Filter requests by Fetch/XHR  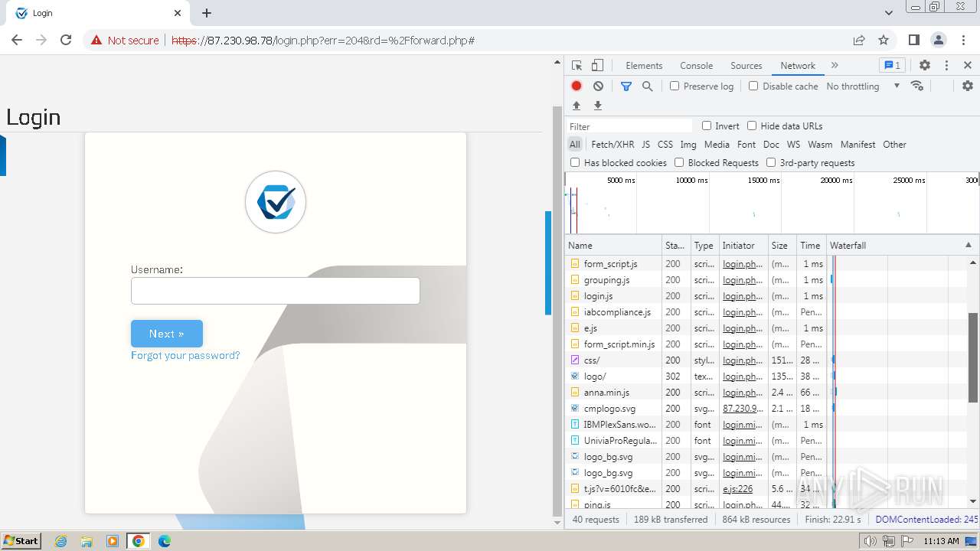[612, 144]
